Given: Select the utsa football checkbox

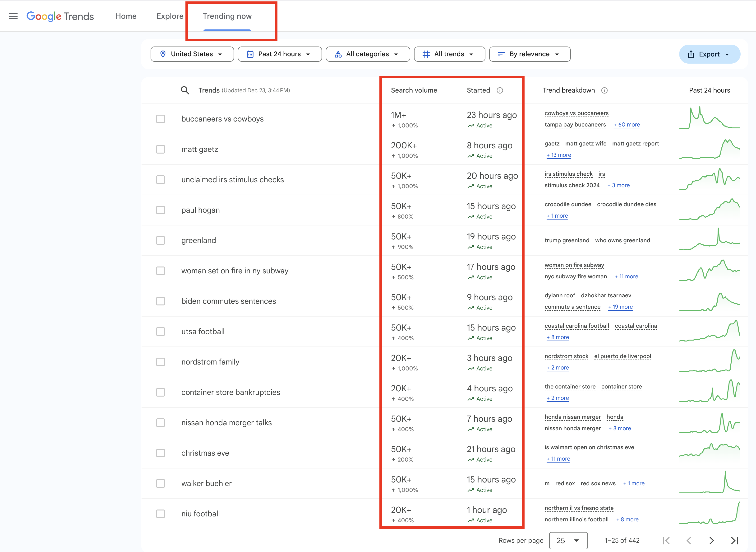Looking at the screenshot, I should [x=161, y=332].
